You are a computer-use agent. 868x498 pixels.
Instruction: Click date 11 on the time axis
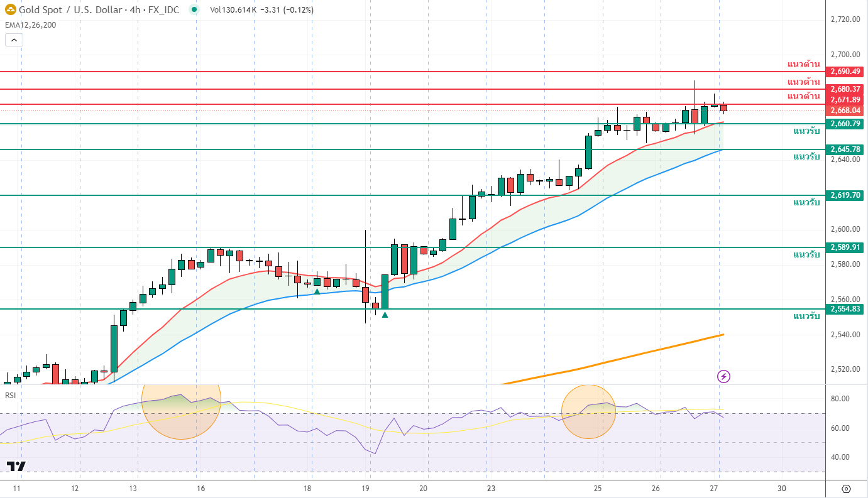17,489
